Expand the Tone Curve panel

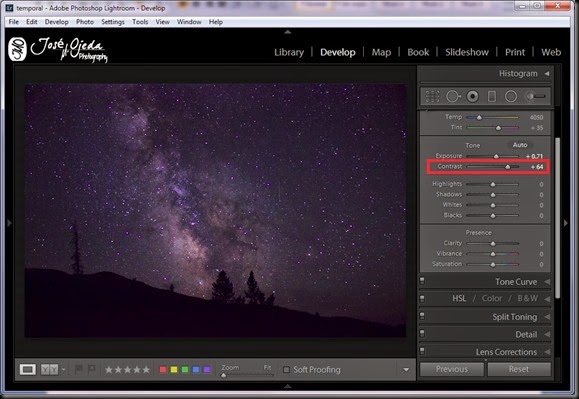coord(547,282)
